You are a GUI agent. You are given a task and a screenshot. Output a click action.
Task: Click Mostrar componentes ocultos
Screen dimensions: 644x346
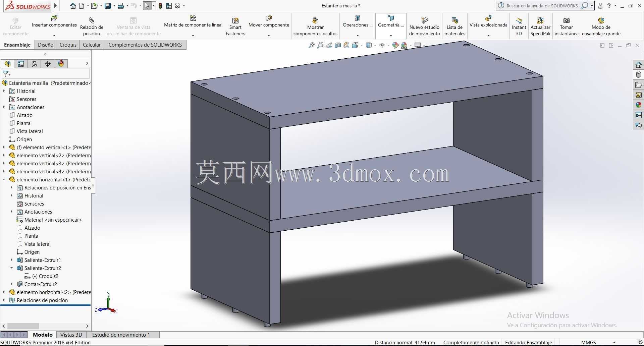[x=315, y=26]
